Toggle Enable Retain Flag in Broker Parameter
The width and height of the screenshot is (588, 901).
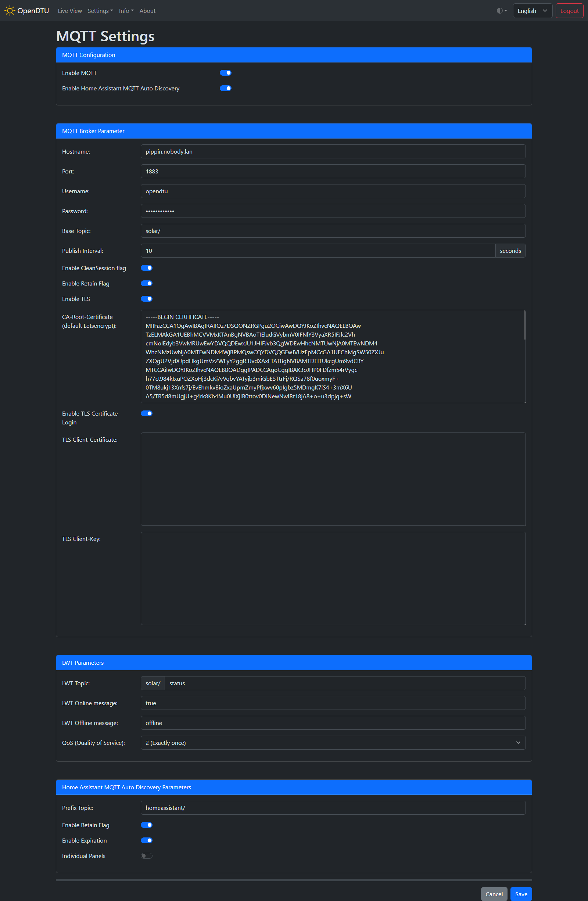(x=147, y=284)
